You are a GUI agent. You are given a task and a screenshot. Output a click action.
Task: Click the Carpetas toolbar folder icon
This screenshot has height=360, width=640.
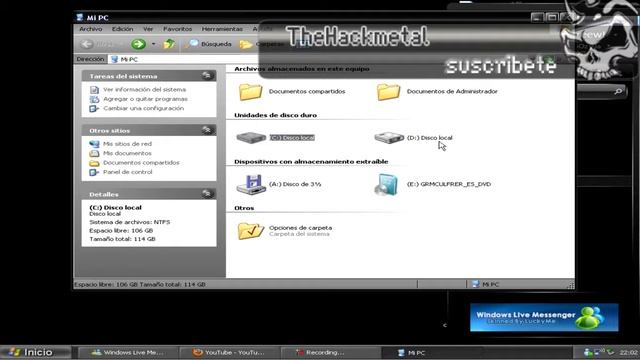(246, 44)
